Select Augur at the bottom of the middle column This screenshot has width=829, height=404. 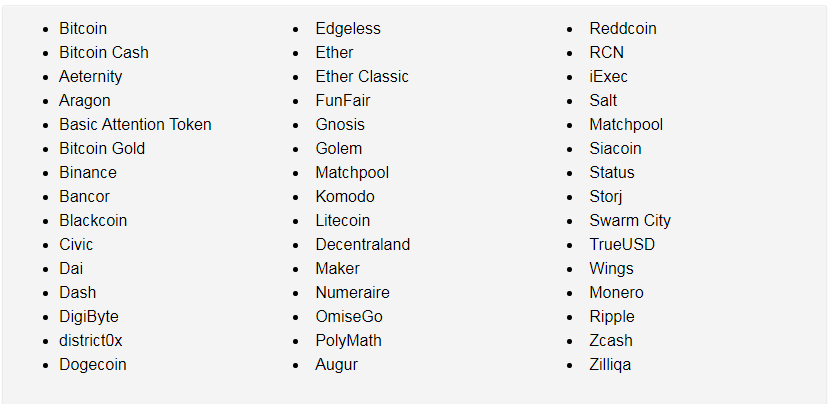coord(336,365)
